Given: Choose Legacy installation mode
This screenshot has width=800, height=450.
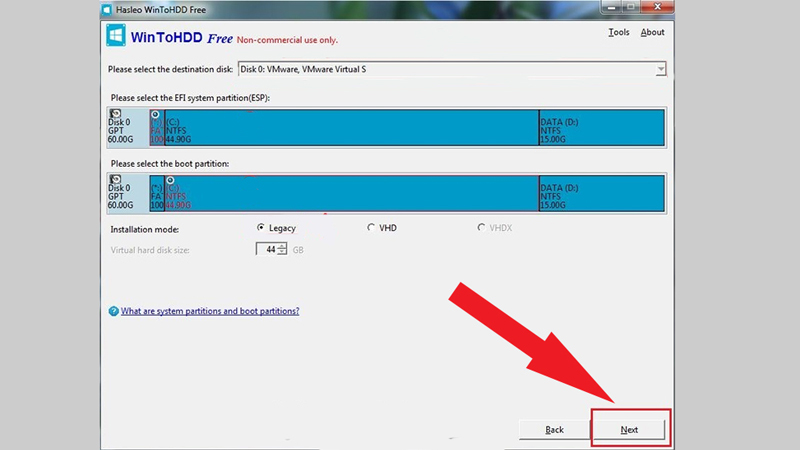Looking at the screenshot, I should (x=261, y=228).
